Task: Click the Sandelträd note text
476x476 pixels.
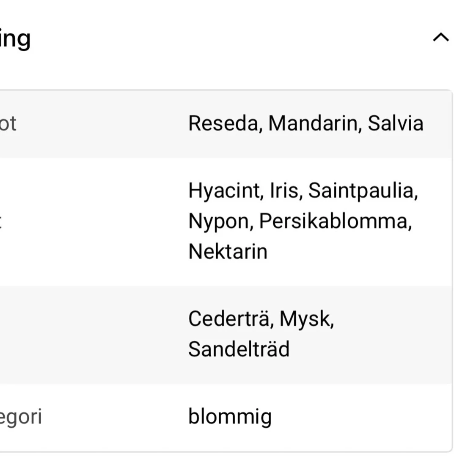Action: (239, 349)
